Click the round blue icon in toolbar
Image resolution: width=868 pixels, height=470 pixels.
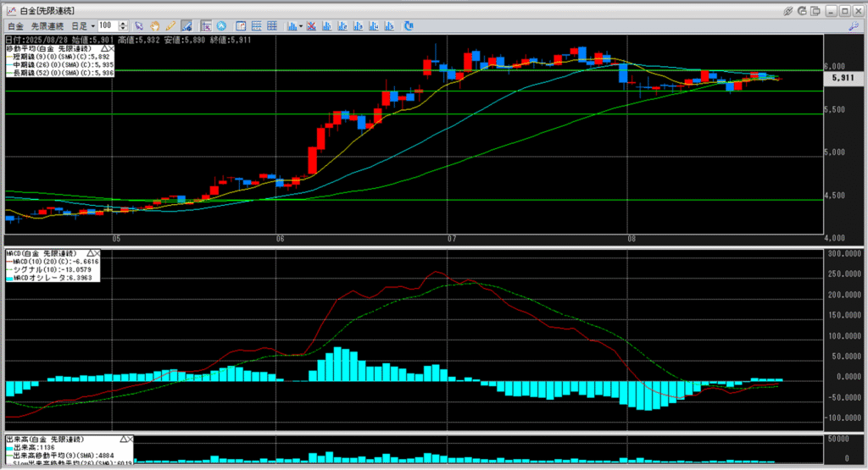click(x=222, y=26)
